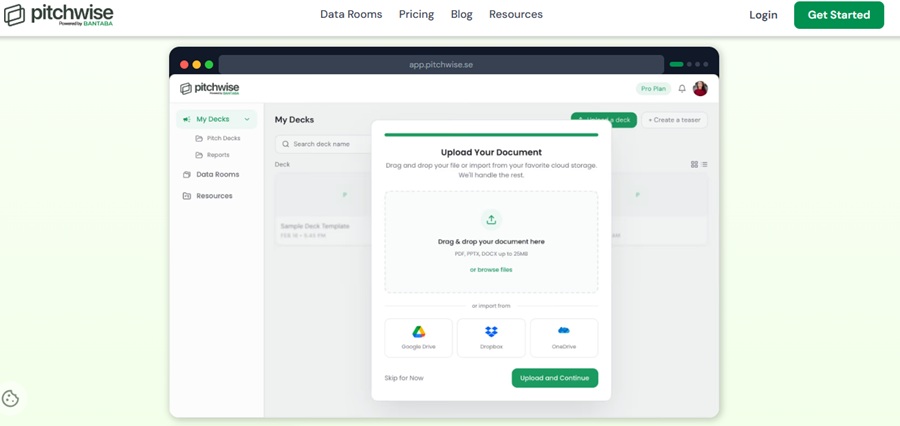Viewport: 900px width, 426px height.
Task: Click Upload and Continue button
Action: click(555, 378)
